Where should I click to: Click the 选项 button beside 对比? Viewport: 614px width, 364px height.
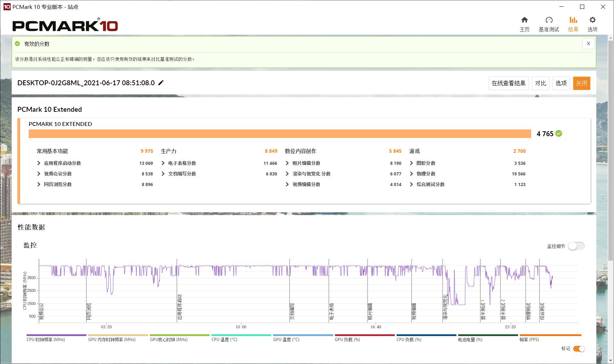[561, 83]
